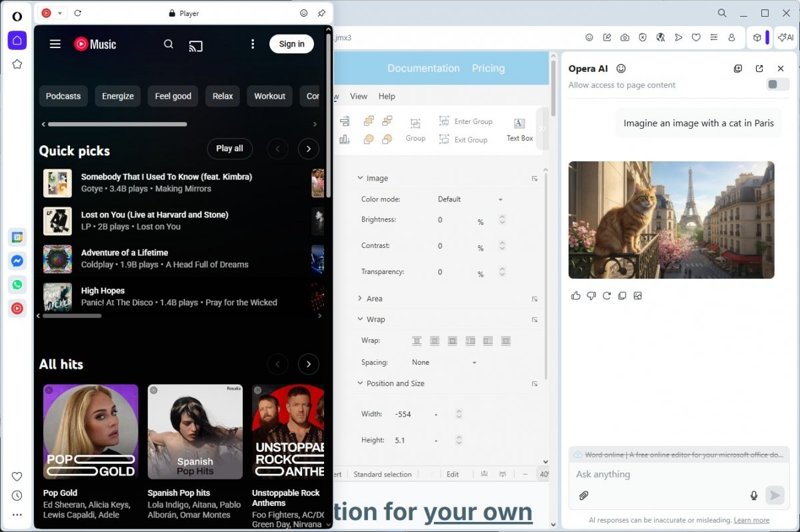800x532 pixels.
Task: Give a thumbs up to the generated cat image
Action: pos(575,295)
